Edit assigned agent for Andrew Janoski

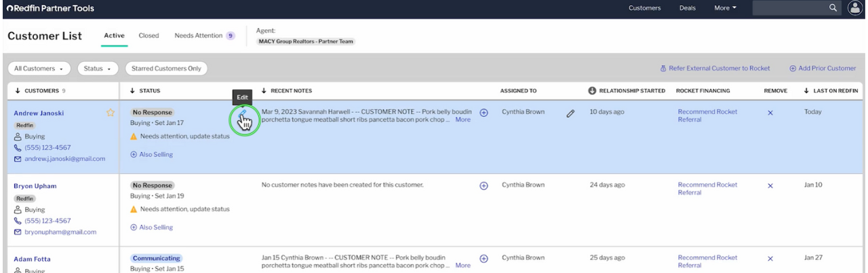pyautogui.click(x=570, y=113)
